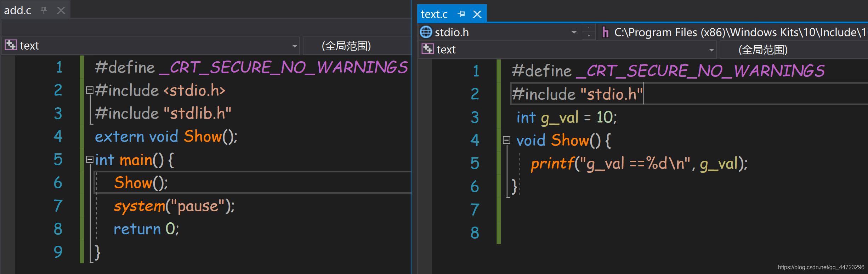Click line number 8 in text.c
Screen dimensions: 868x274
[x=475, y=233]
